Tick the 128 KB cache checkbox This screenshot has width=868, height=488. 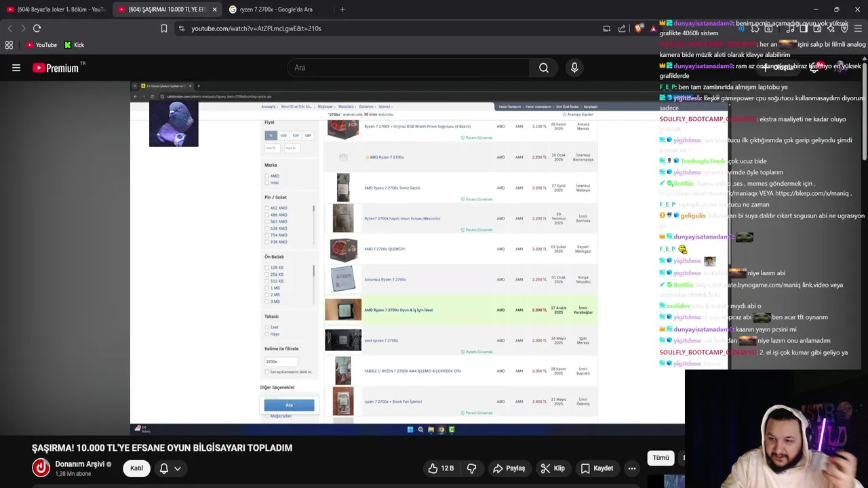coord(267,268)
